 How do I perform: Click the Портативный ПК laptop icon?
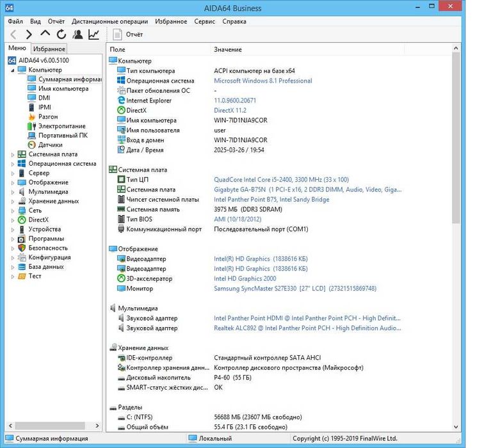click(x=31, y=136)
